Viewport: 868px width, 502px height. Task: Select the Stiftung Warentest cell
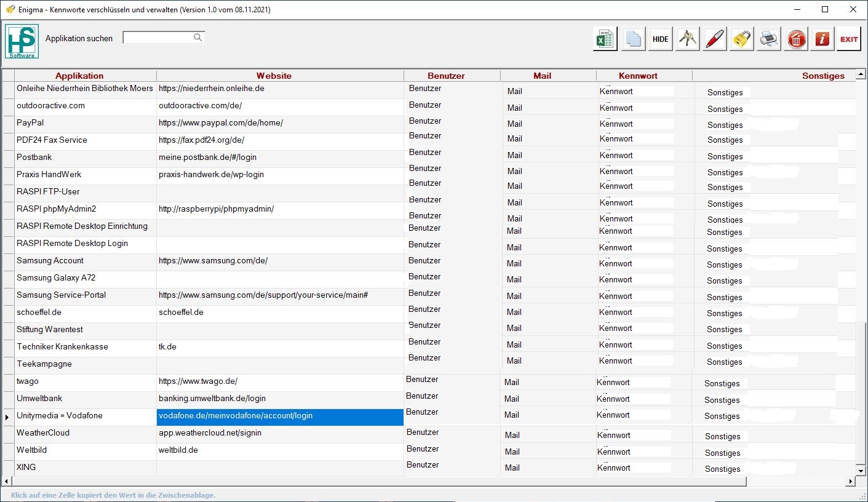[x=86, y=331]
